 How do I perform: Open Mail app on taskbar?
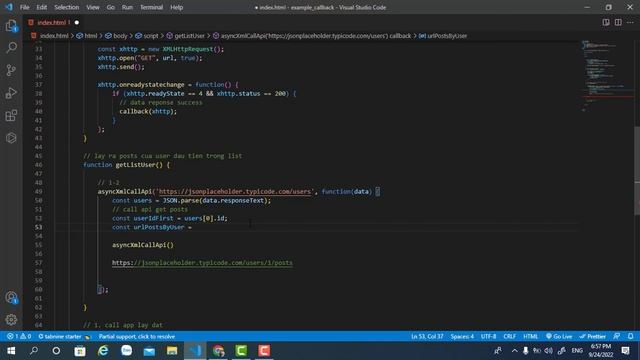click(x=149, y=351)
